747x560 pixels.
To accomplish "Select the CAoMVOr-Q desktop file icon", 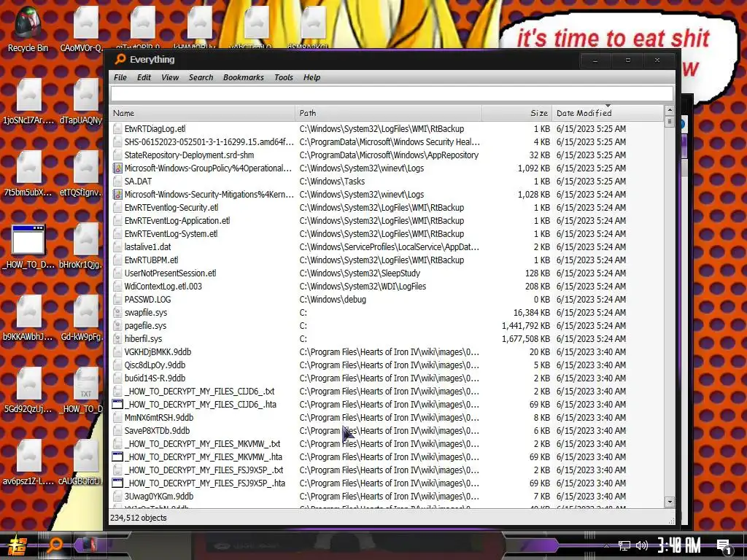I will click(x=82, y=28).
